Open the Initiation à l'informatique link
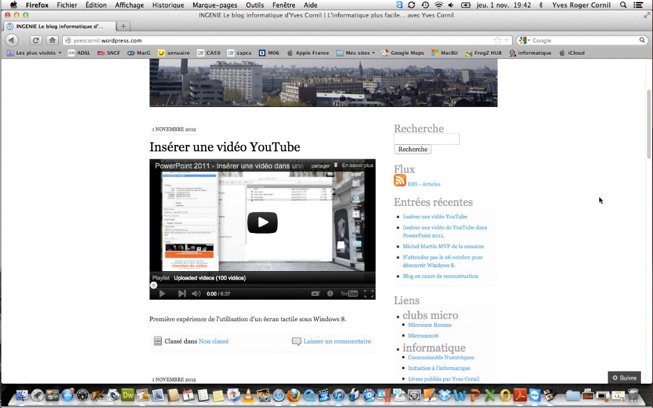The height and width of the screenshot is (408, 653). (x=439, y=368)
